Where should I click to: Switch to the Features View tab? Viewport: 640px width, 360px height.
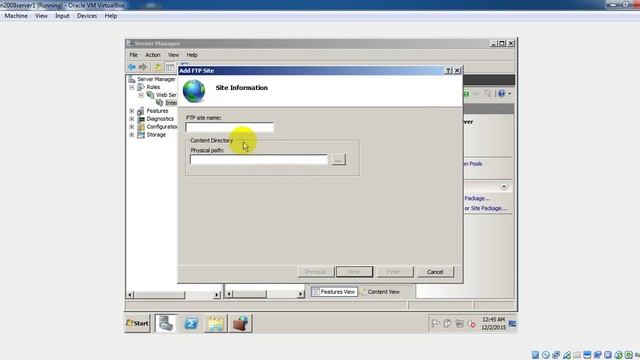pyautogui.click(x=334, y=292)
